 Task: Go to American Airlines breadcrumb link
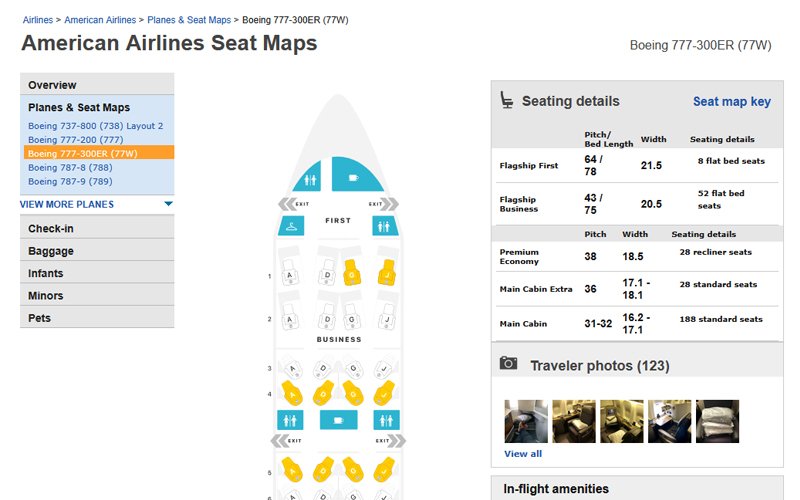pos(100,19)
